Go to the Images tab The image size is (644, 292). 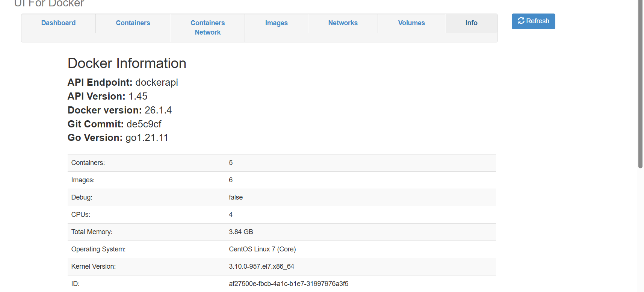coord(276,23)
